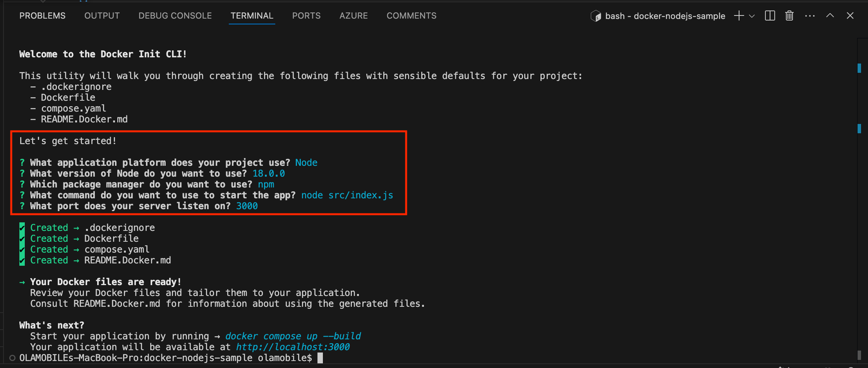Maximize panel size with the chevron up
Screen dimensions: 868x368
[x=830, y=15]
